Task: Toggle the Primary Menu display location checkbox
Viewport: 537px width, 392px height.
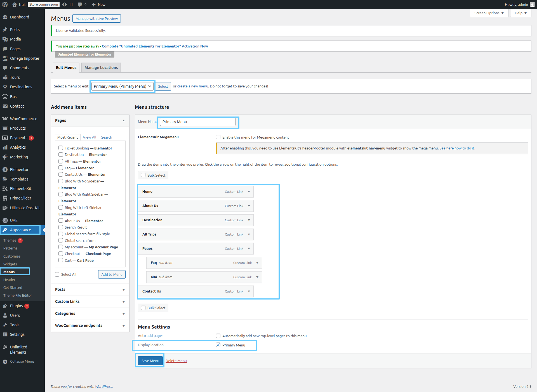Action: pyautogui.click(x=218, y=345)
